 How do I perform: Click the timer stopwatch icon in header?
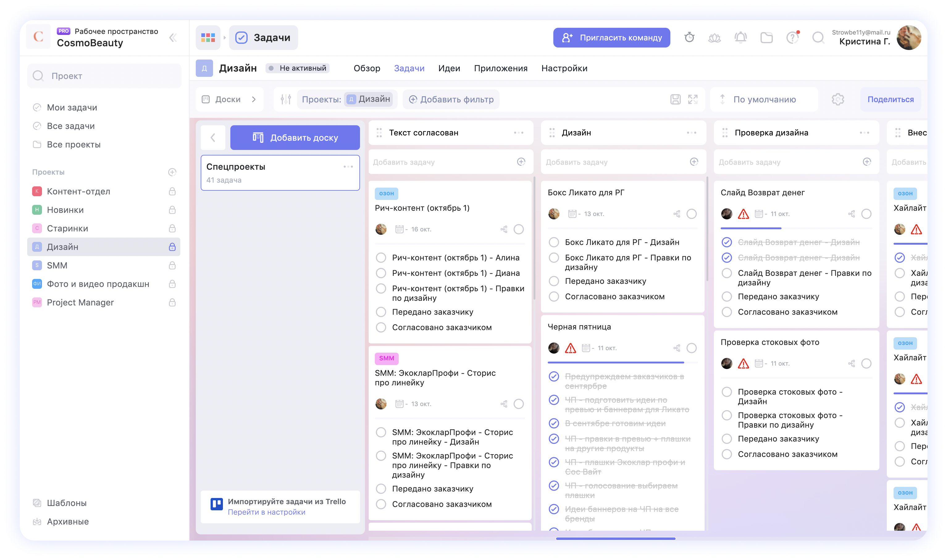coord(689,37)
